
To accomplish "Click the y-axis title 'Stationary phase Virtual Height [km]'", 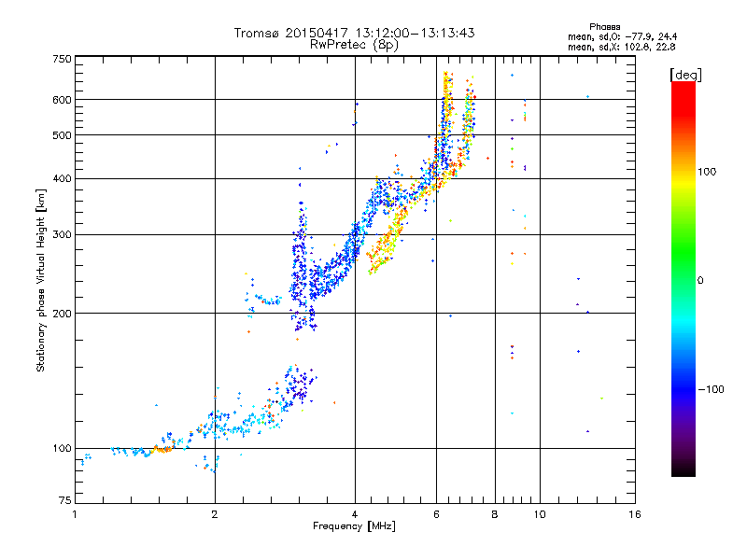I will point(41,280).
